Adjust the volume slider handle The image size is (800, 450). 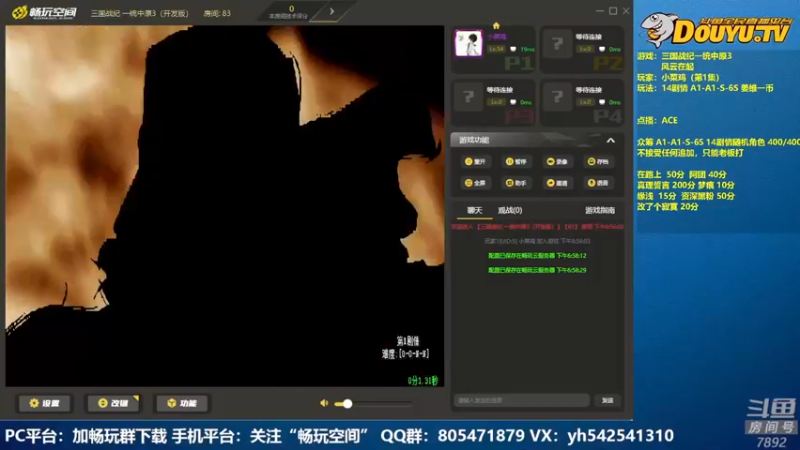coord(347,404)
